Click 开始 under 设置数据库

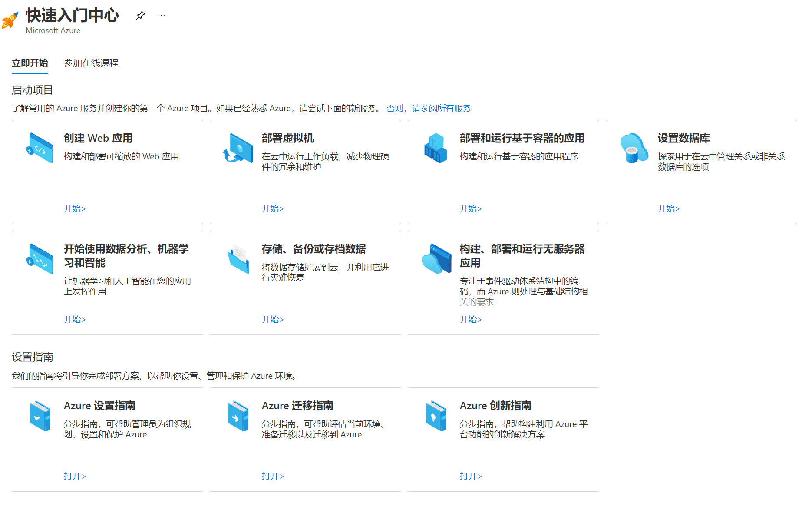pyautogui.click(x=668, y=208)
